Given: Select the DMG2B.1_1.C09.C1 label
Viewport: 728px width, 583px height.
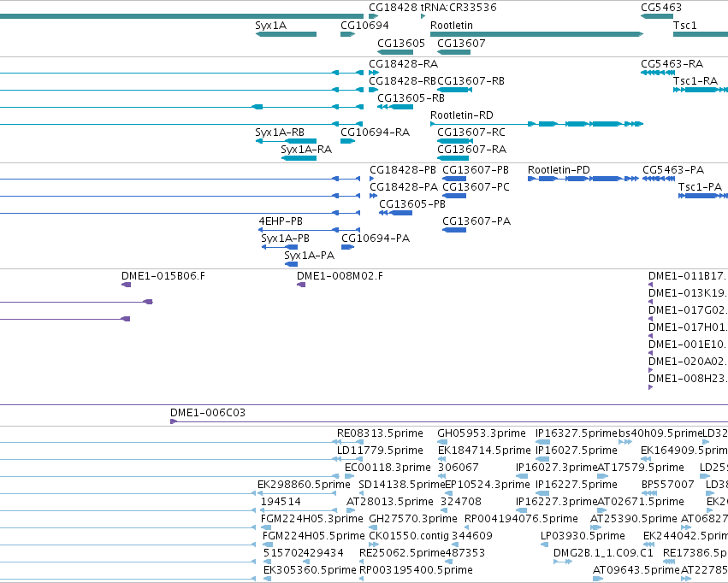Looking at the screenshot, I should (x=603, y=553).
